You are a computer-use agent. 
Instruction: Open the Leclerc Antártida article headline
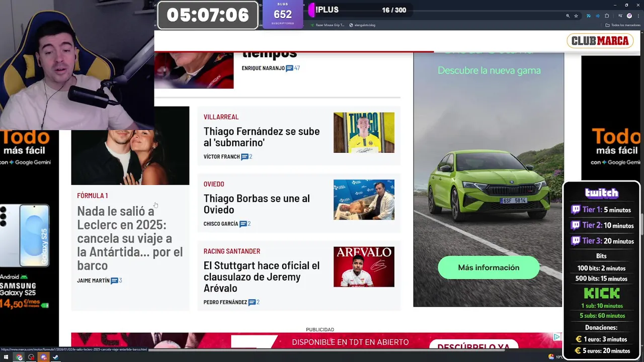tap(130, 238)
